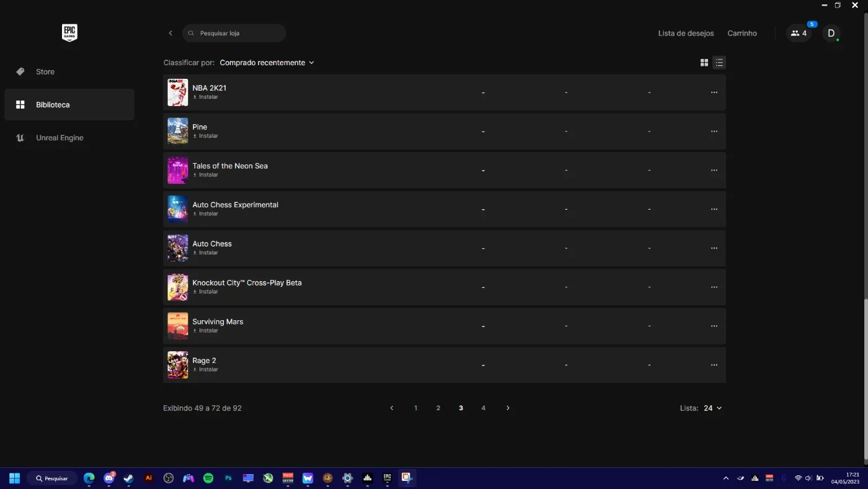This screenshot has height=489, width=868.
Task: Install Auto Chess
Action: [x=205, y=253]
